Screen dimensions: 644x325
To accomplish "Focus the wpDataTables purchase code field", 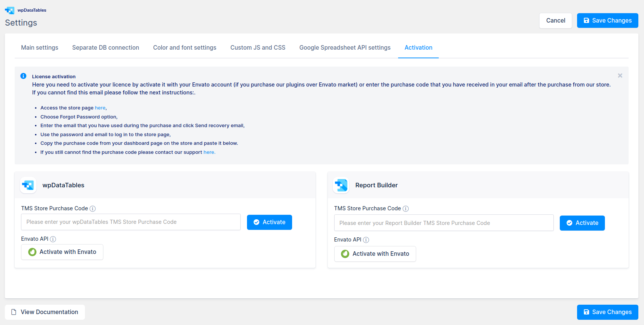I will tap(131, 222).
